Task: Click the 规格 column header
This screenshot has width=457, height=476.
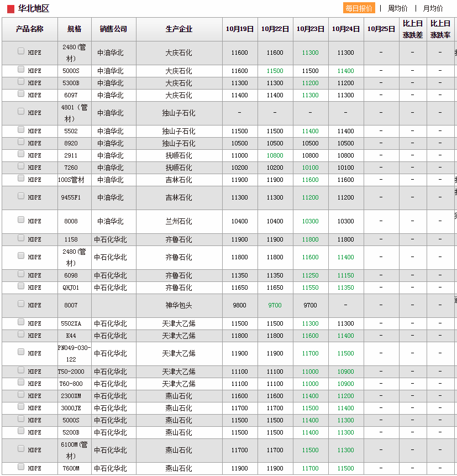Action: [x=75, y=29]
